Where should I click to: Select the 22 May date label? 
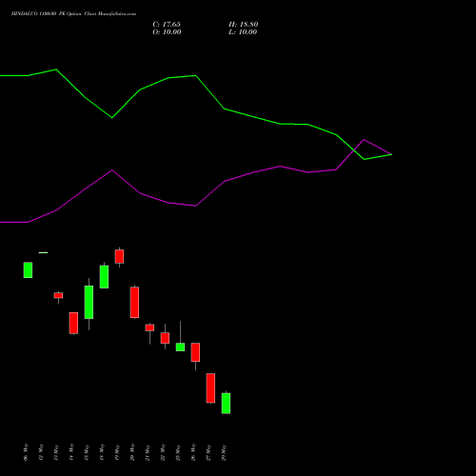tap(163, 452)
